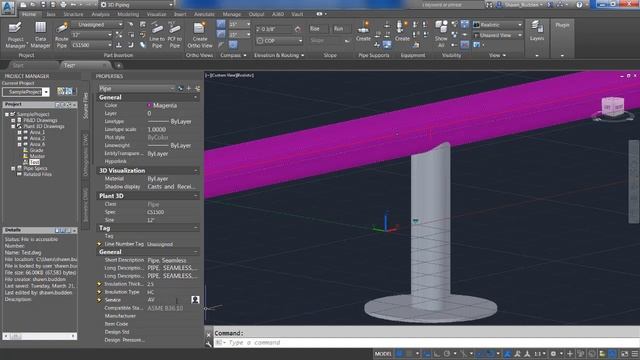Select the Pipe Specs tree node
This screenshot has height=360, width=640.
click(35, 168)
